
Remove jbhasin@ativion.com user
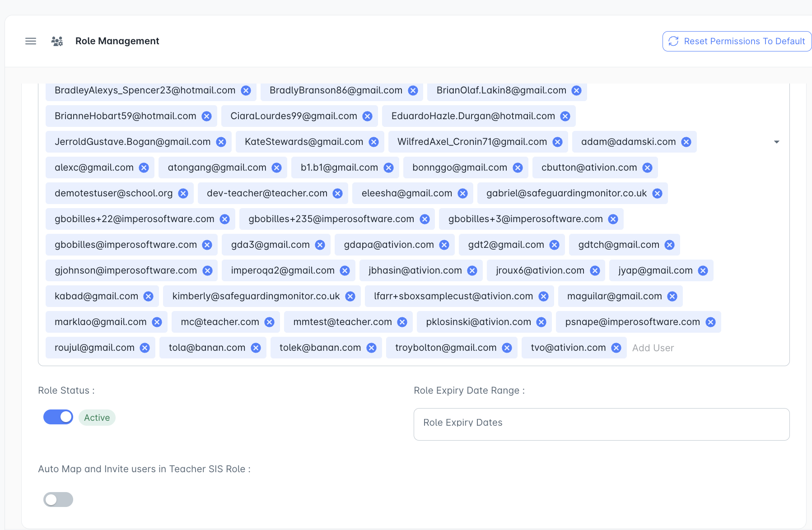(x=472, y=271)
